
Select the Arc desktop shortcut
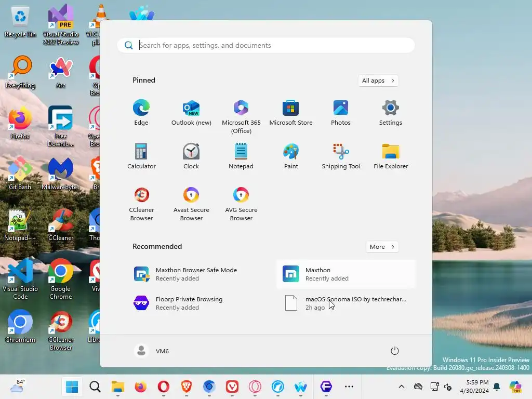(60, 72)
